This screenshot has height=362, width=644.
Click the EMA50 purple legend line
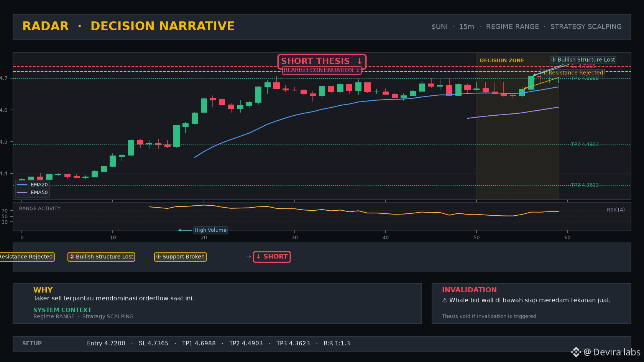click(x=22, y=193)
